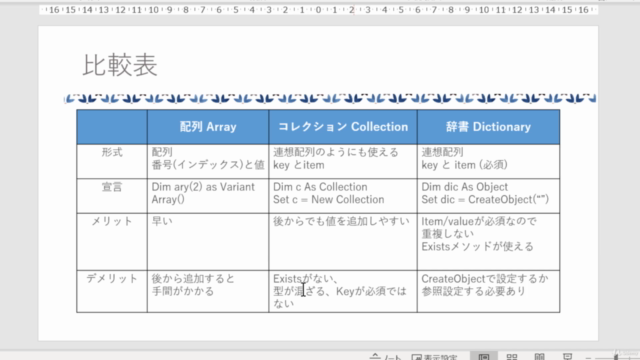The height and width of the screenshot is (360, 640).
Task: Click the zoom out minus button
Action: 588,357
